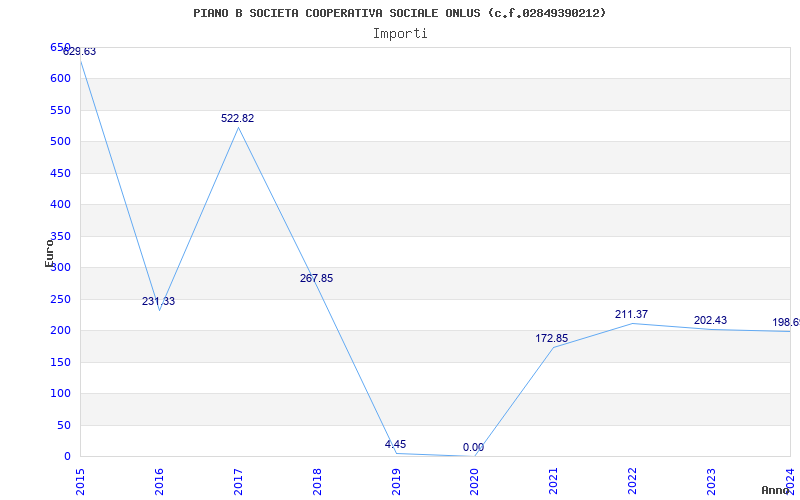Click the 4.45 data label for 2019

[x=395, y=444]
